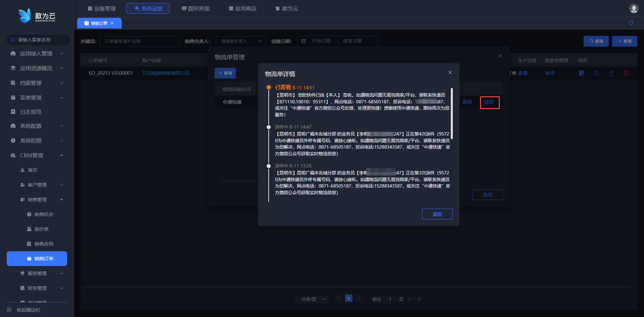The width and height of the screenshot is (644, 317).
Task: Click the 派件中 8-11 14:47 timeline entry
Action: coord(293,127)
